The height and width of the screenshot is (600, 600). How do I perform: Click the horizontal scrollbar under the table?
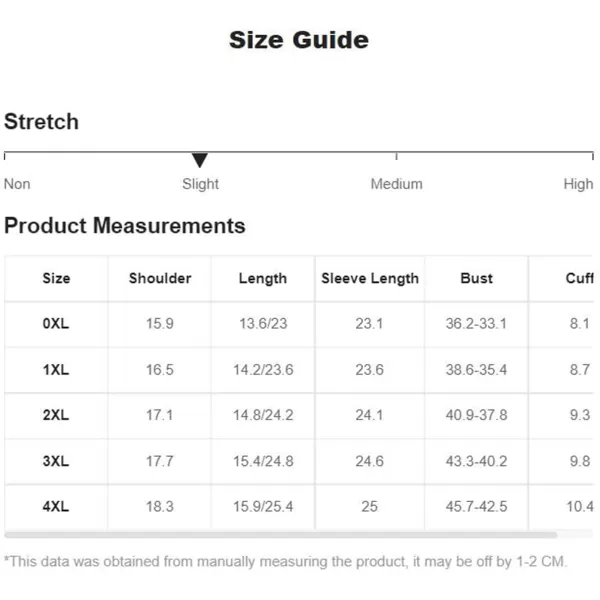(280, 535)
